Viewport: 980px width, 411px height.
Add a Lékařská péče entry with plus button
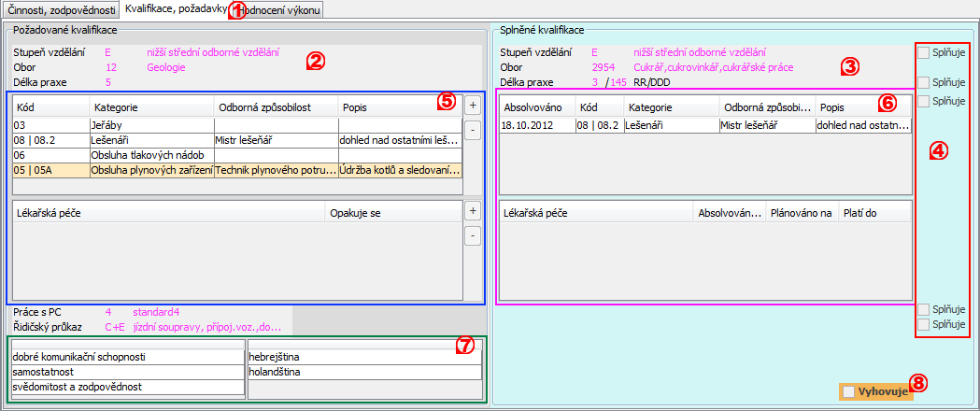click(472, 211)
